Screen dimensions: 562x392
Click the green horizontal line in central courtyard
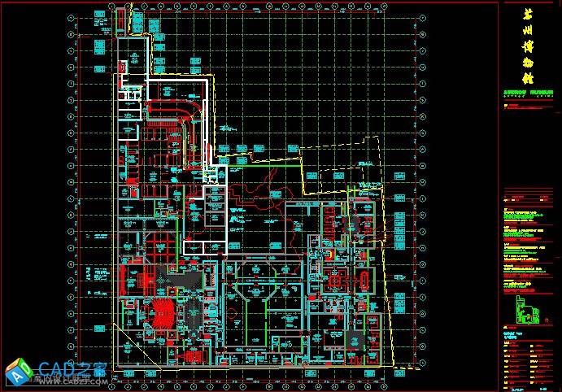pos(260,165)
